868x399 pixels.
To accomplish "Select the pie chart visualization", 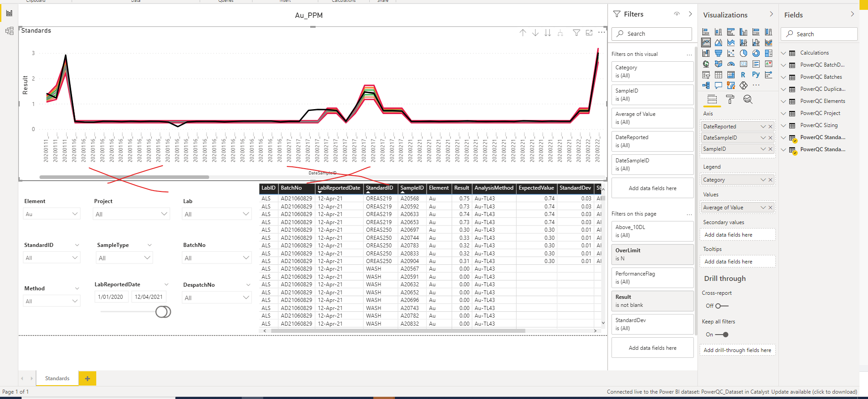I will [x=744, y=53].
